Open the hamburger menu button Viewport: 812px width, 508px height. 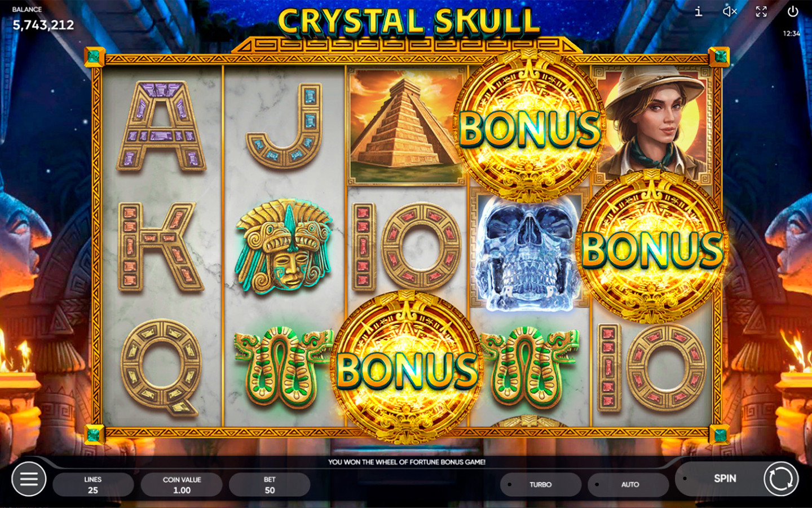pyautogui.click(x=29, y=479)
